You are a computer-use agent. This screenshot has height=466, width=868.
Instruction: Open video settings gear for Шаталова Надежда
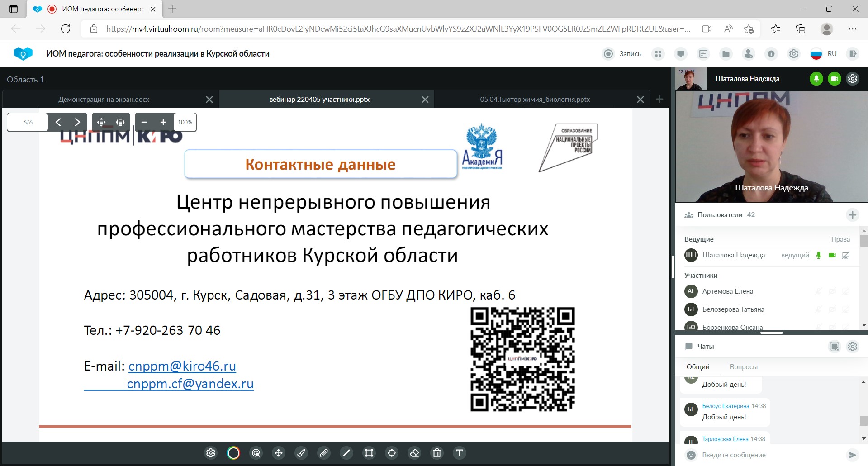tap(853, 79)
